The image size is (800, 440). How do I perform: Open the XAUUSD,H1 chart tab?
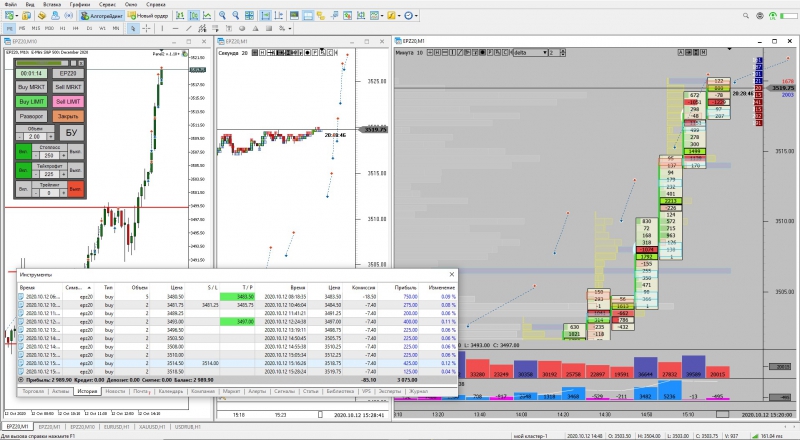pyautogui.click(x=152, y=427)
